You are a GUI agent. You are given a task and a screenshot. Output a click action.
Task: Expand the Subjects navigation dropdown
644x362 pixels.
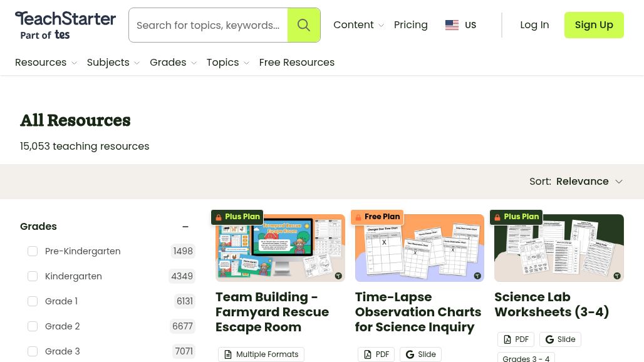click(x=113, y=63)
